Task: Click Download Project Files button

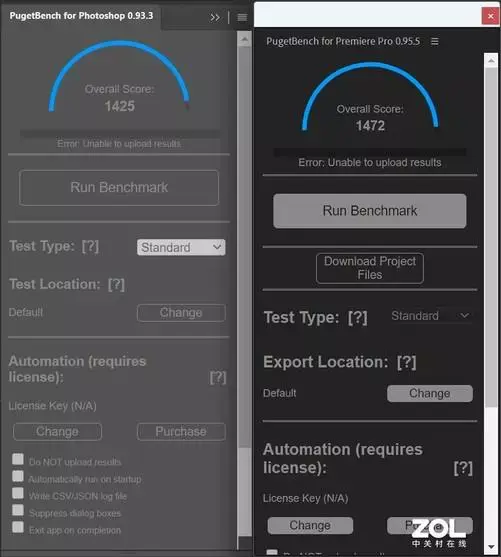Action: (x=370, y=268)
